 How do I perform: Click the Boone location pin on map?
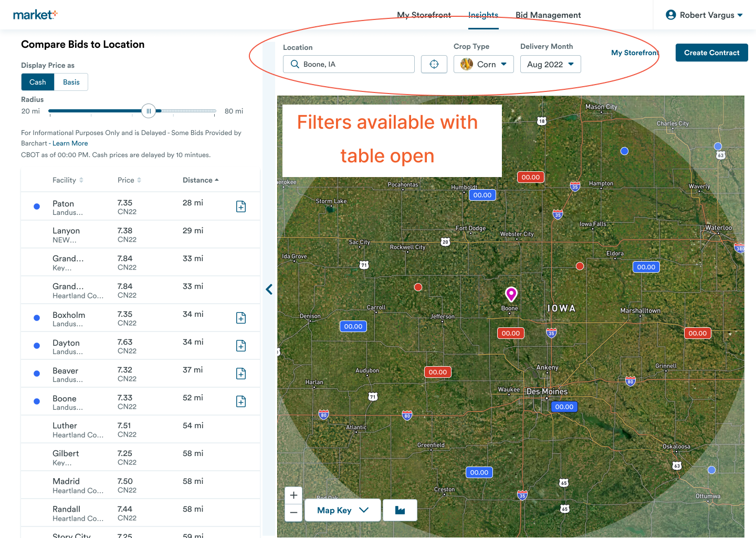(511, 294)
